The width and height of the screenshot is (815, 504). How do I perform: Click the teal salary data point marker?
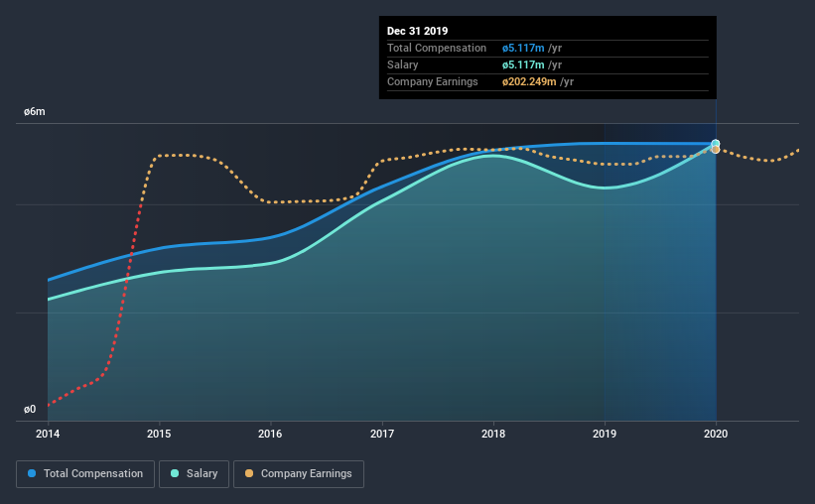pos(716,144)
